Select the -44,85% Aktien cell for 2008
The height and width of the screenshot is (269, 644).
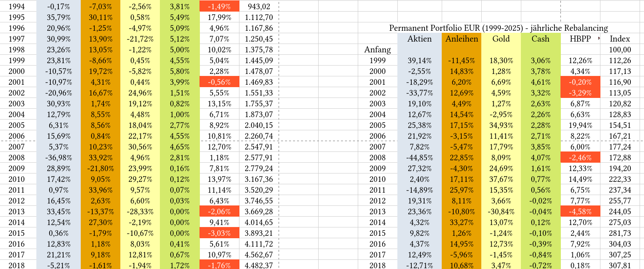click(x=419, y=157)
